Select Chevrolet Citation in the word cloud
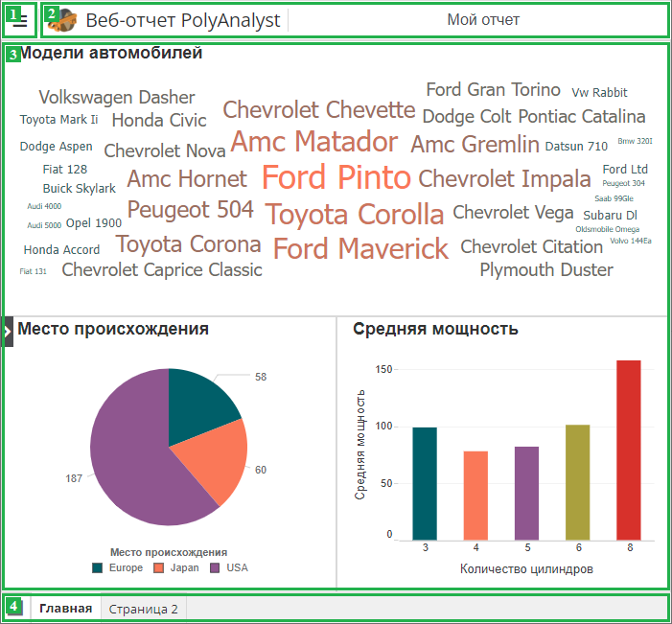The height and width of the screenshot is (624, 672). pos(531,247)
